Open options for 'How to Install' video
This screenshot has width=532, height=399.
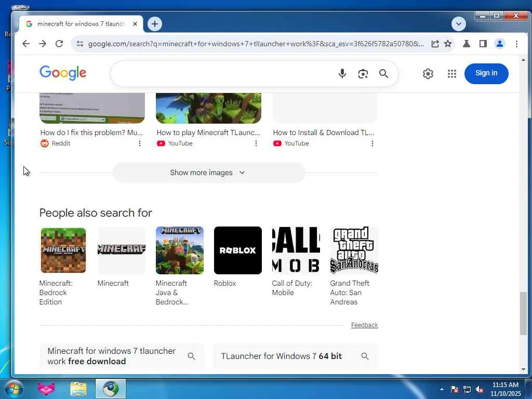[372, 143]
